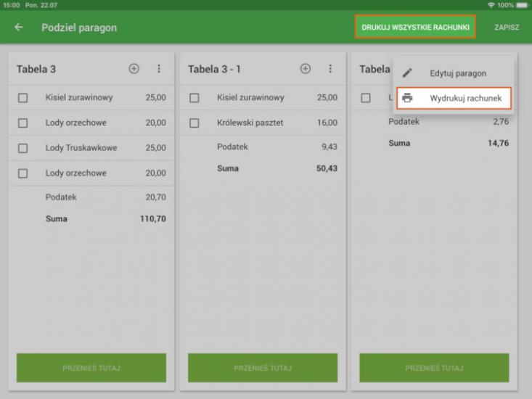
Task: Click Zapisz to save the split
Action: 507,28
